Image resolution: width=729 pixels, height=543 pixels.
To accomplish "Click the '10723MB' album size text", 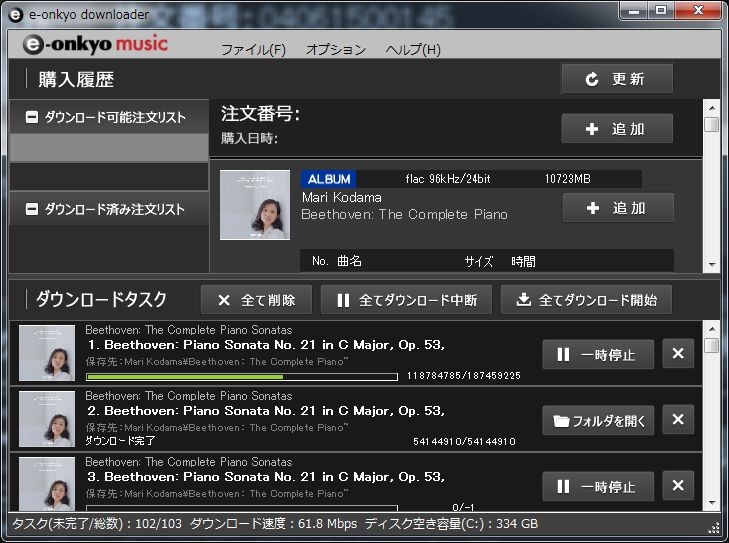I will (567, 179).
